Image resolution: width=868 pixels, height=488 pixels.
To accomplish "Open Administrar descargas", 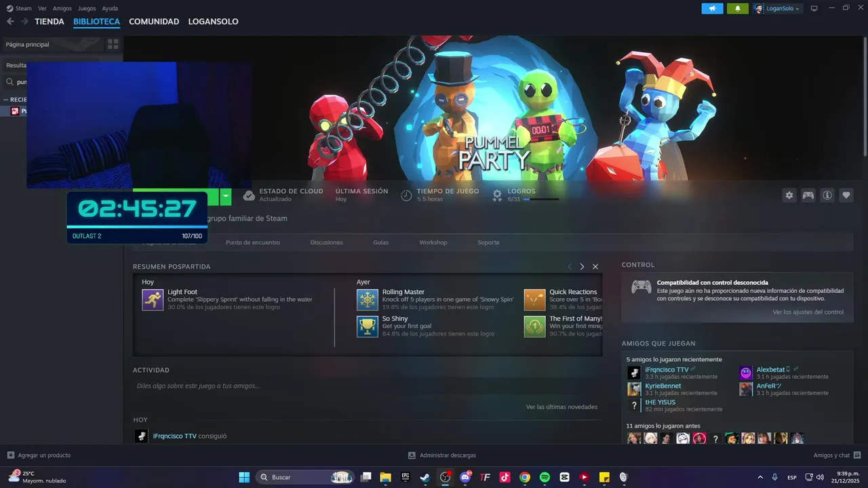I will point(442,455).
